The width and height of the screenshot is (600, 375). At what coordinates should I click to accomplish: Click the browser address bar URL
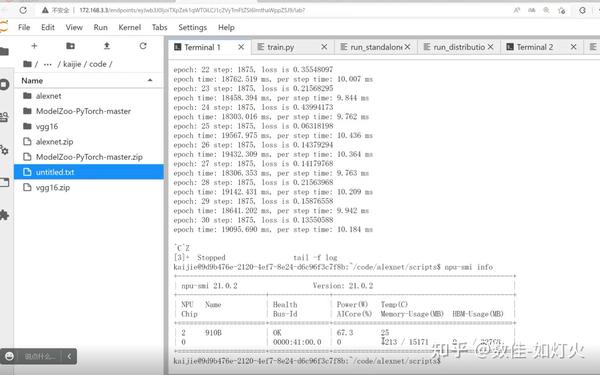tap(192, 10)
